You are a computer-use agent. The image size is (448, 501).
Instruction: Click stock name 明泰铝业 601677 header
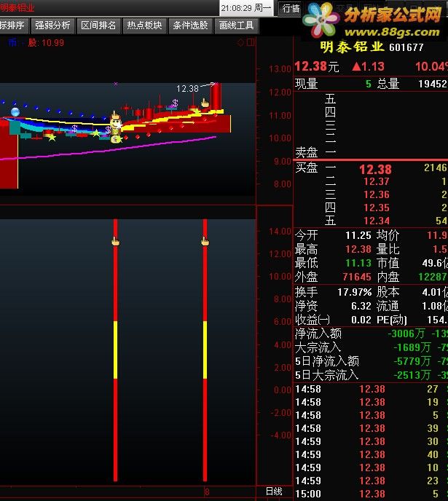pyautogui.click(x=372, y=47)
